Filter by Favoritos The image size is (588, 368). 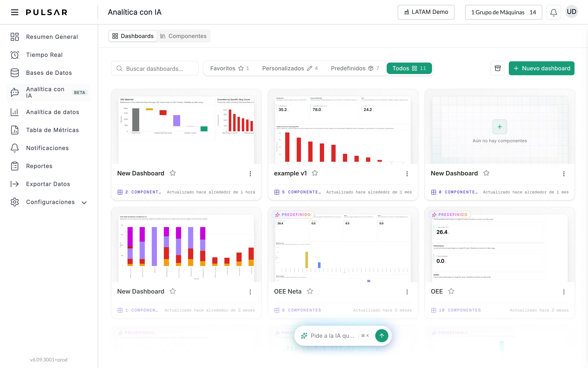point(230,68)
